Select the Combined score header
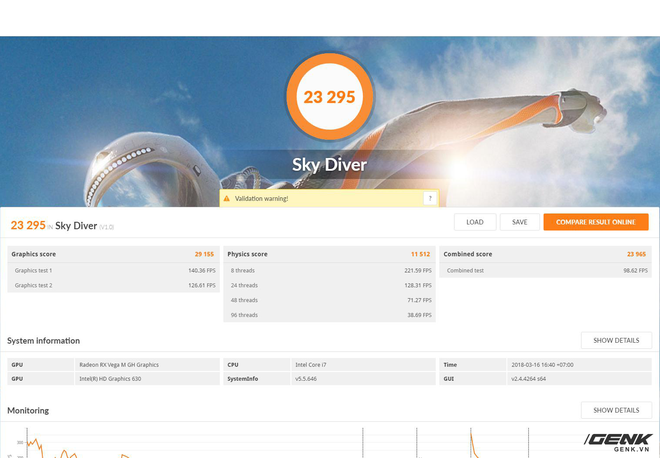Viewport: 660px width, 458px height. click(x=468, y=254)
